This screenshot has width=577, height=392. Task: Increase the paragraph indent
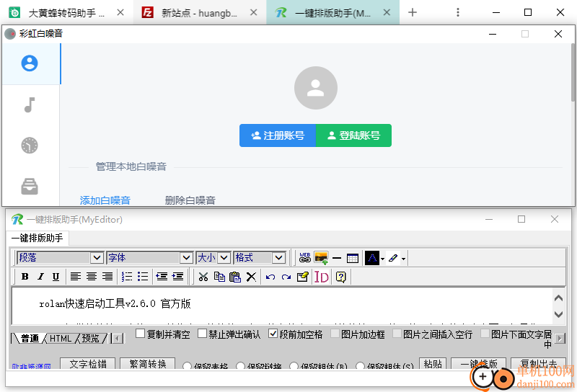177,277
